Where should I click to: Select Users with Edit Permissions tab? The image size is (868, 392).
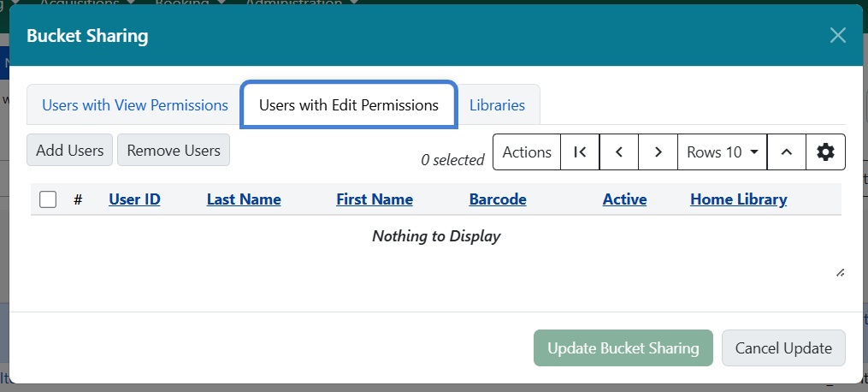(x=349, y=105)
